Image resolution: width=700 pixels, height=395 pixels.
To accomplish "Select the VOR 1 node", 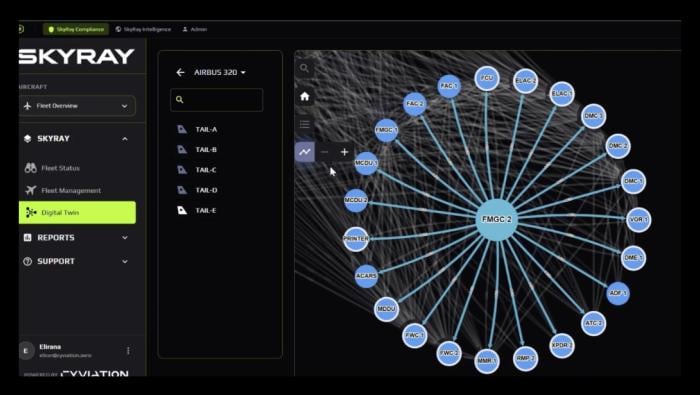I will tap(638, 220).
